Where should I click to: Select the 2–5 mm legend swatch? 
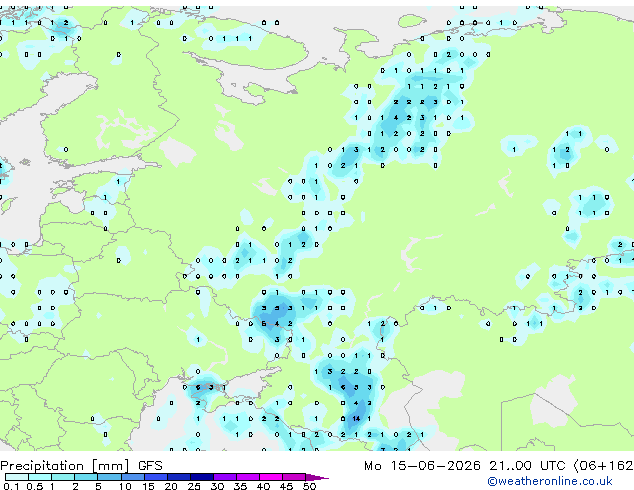pyautogui.click(x=86, y=477)
